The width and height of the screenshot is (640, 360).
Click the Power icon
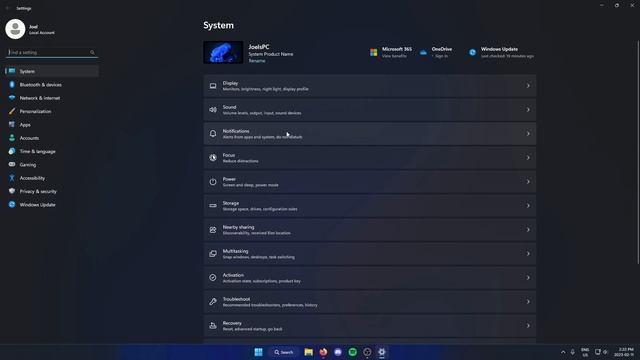pos(213,182)
